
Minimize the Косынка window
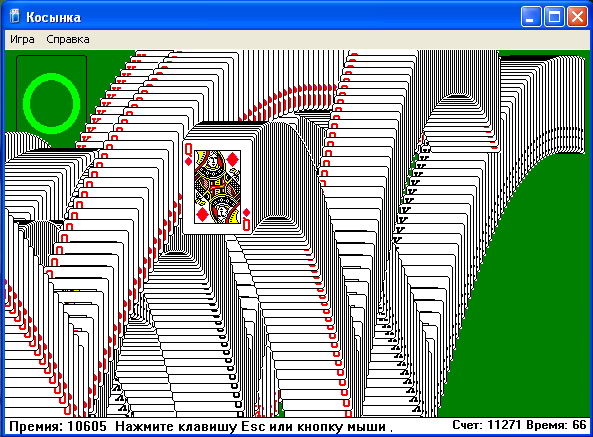click(x=531, y=17)
